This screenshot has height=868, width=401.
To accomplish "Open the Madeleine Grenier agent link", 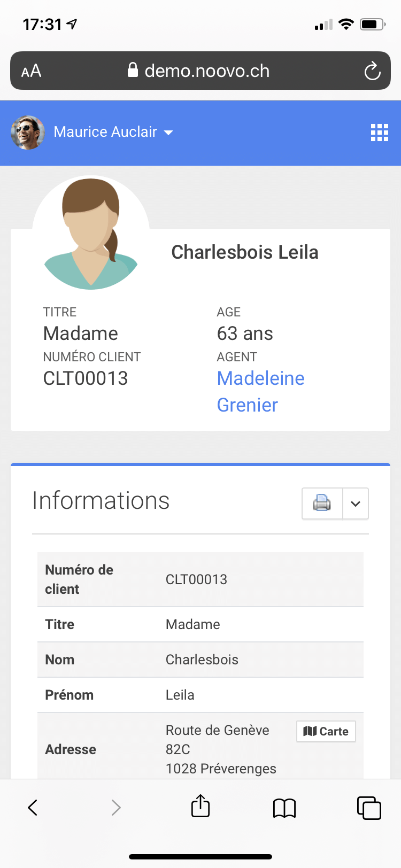I will [260, 391].
